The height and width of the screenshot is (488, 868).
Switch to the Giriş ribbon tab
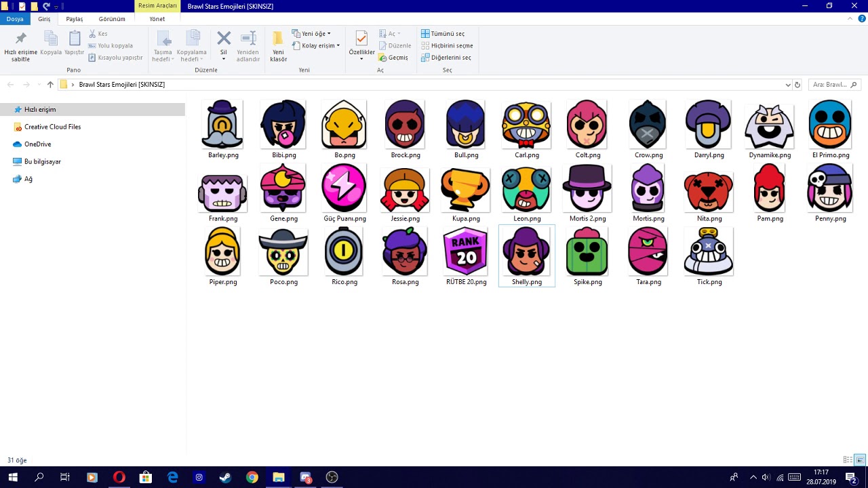[x=44, y=19]
